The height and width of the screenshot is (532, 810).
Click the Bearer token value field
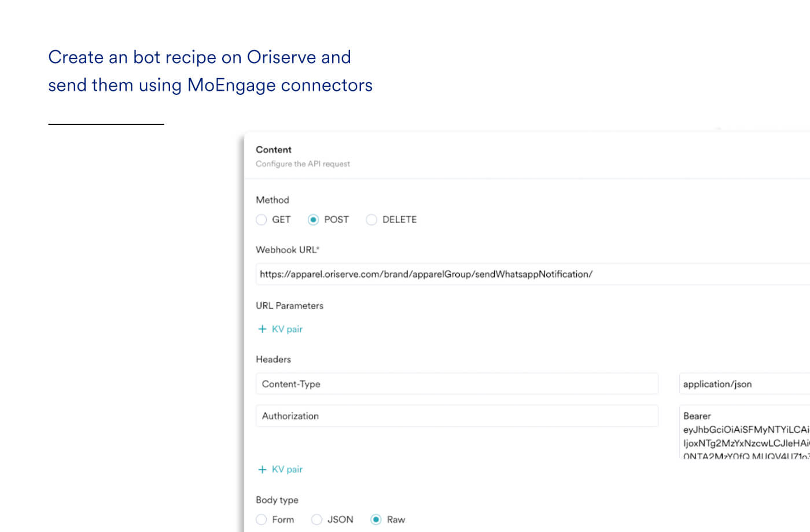tap(745, 433)
